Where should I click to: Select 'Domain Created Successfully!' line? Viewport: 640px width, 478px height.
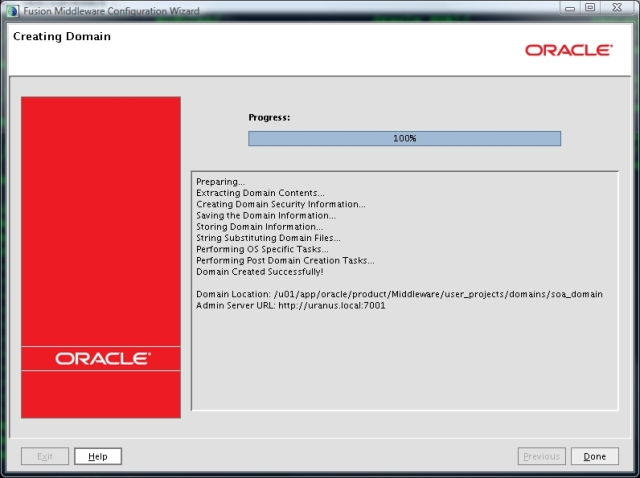260,272
